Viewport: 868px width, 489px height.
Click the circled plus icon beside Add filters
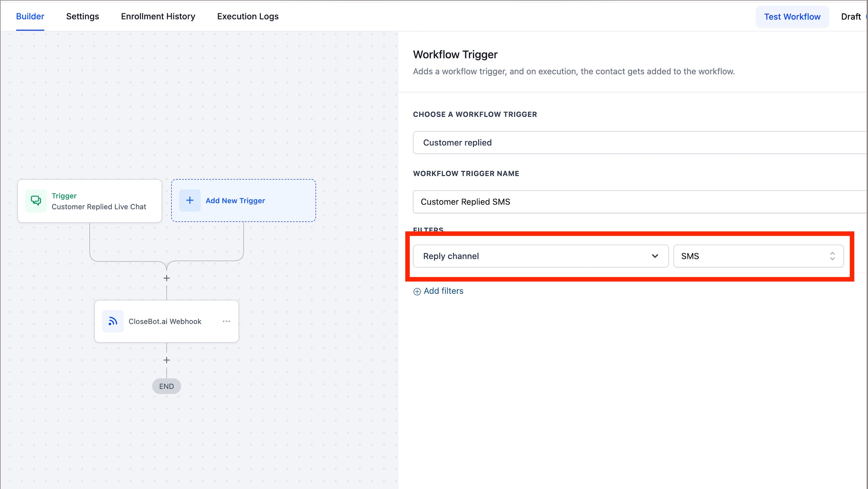(417, 291)
